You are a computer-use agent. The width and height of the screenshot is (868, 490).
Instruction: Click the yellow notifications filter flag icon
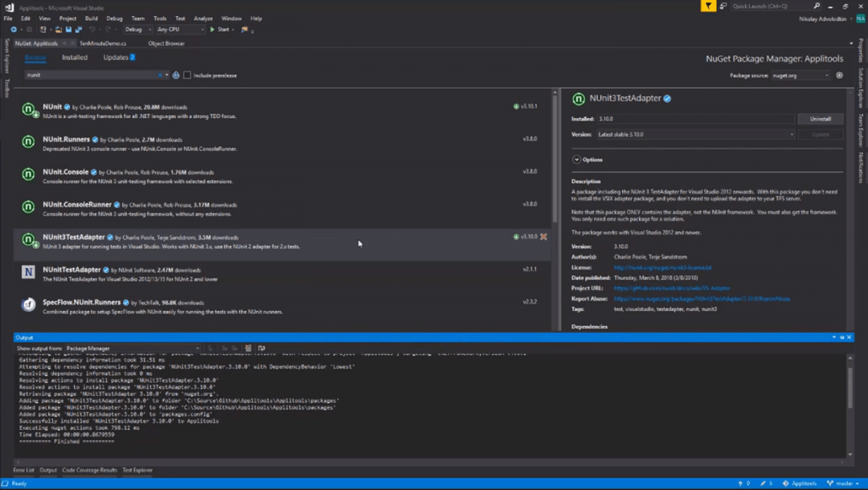click(708, 6)
